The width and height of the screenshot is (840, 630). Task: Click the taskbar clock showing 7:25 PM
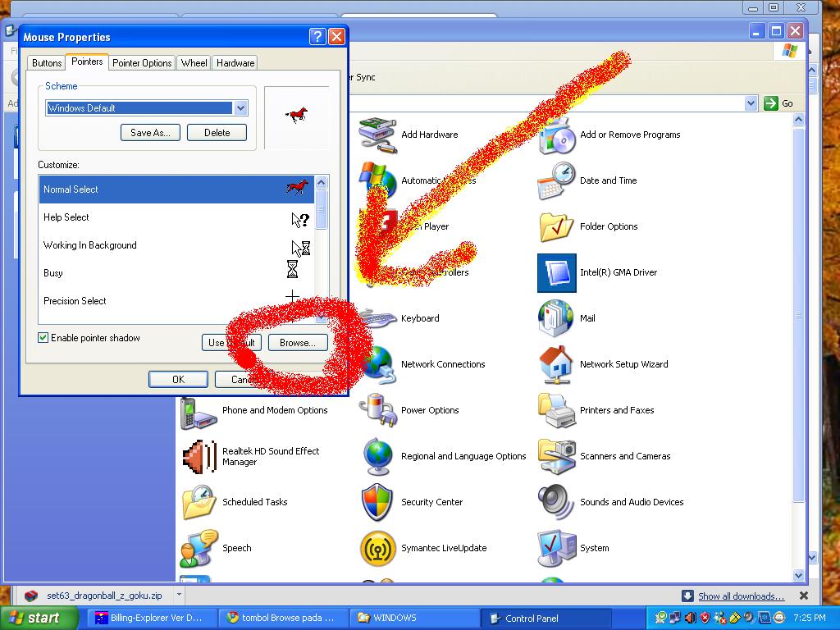point(810,618)
